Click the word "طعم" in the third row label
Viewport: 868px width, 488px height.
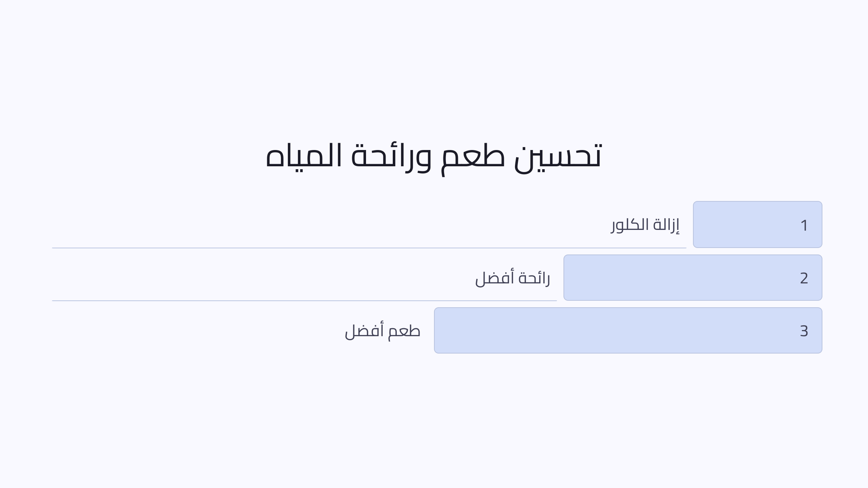[x=404, y=331]
